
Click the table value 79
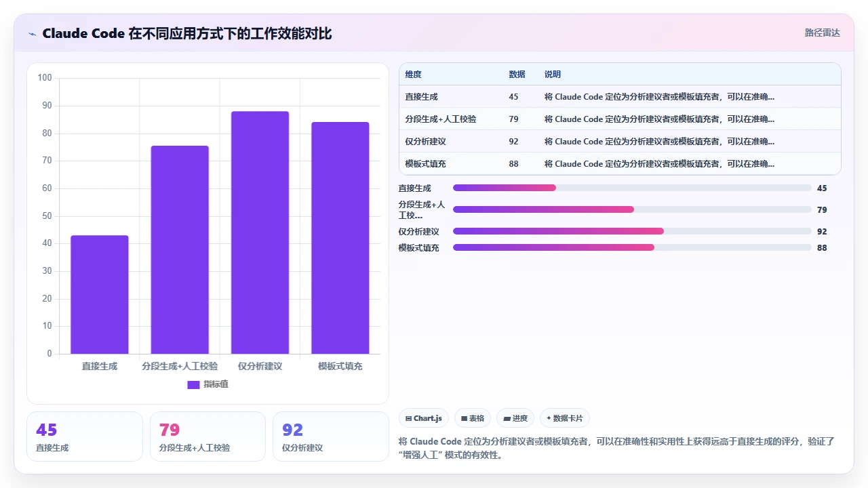click(513, 119)
